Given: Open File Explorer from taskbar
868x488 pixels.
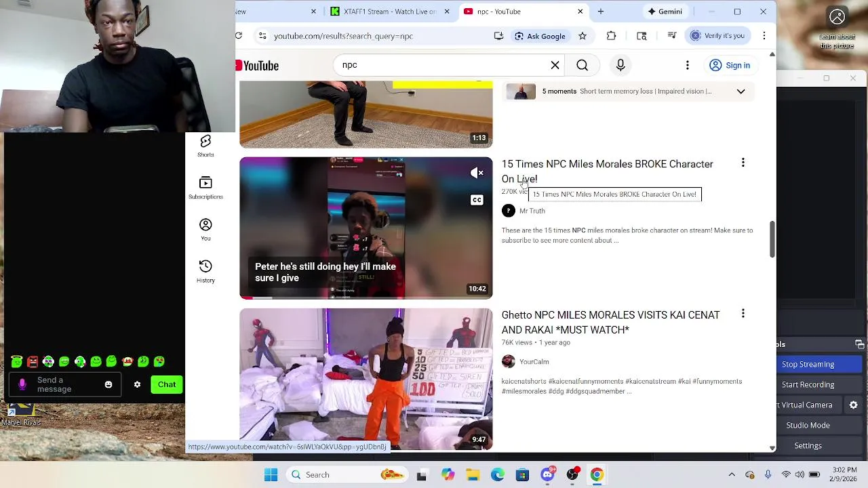Looking at the screenshot, I should (473, 474).
